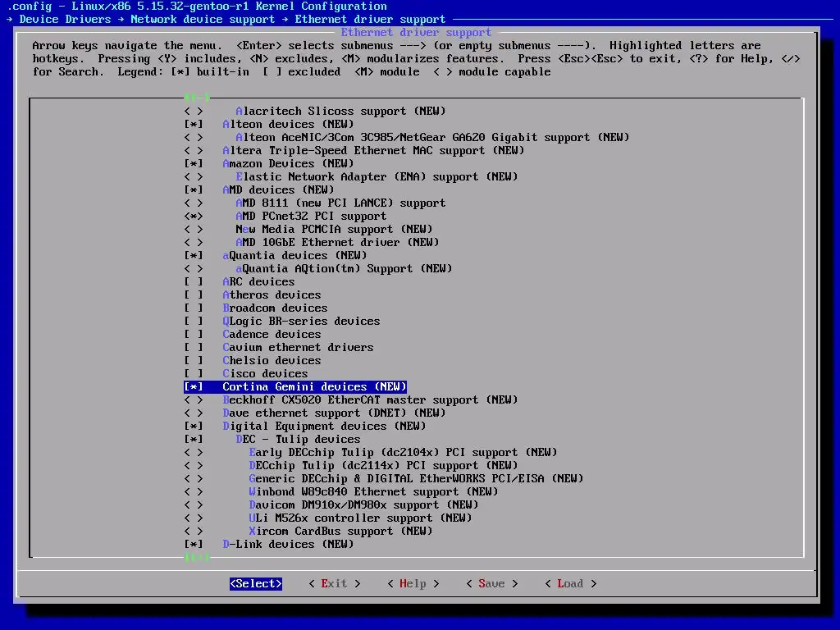Set Beckhoff CX5020 EtherCAT module state
This screenshot has height=630, width=840.
tap(194, 399)
